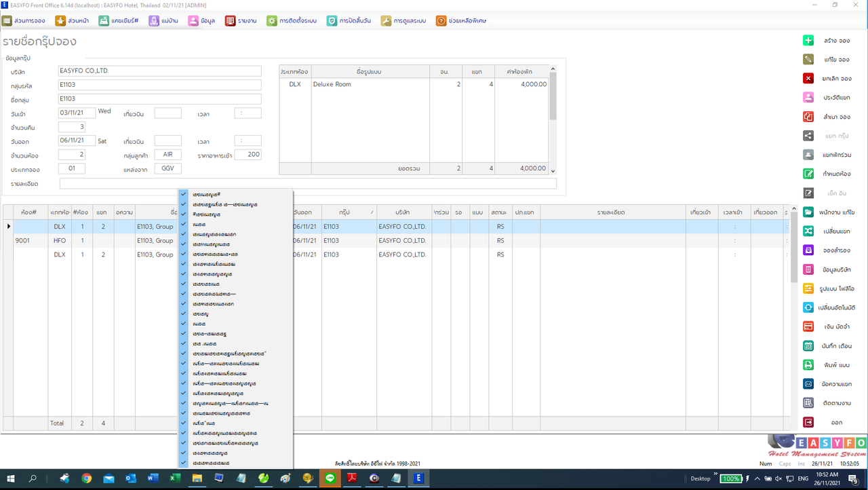Image resolution: width=868 pixels, height=490 pixels.
Task: Click the ห้อง# column header
Action: (x=29, y=212)
